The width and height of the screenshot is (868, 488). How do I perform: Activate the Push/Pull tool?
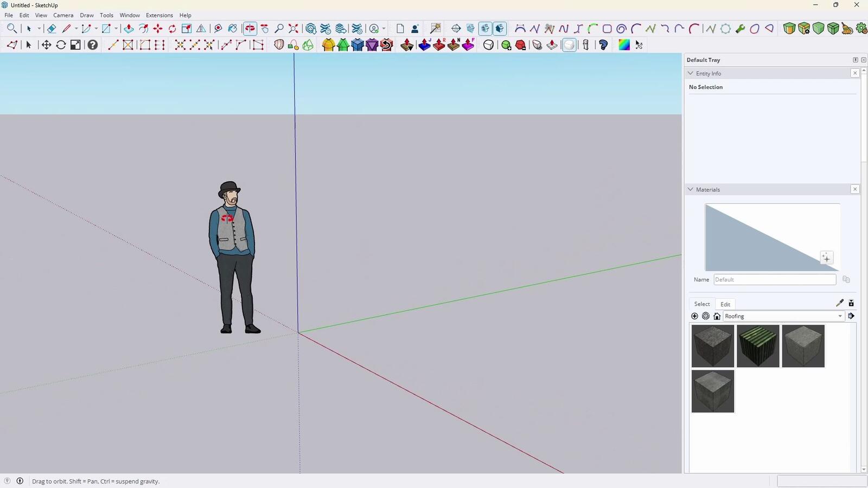pos(129,29)
